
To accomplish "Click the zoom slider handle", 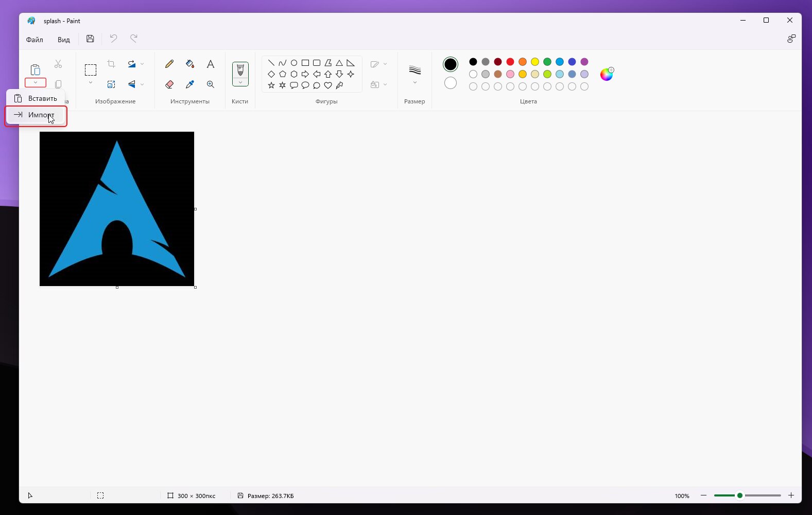I will coord(740,495).
